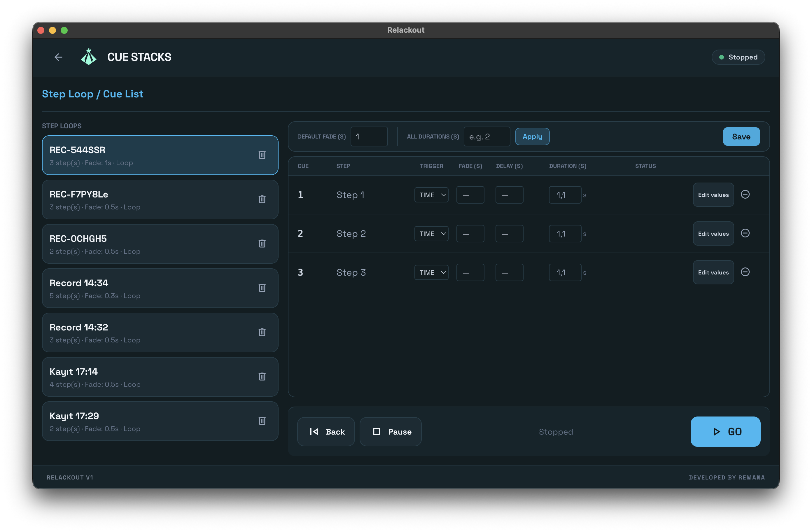The image size is (812, 532).
Task: Delete the REC-544SSR step loop
Action: (x=262, y=155)
